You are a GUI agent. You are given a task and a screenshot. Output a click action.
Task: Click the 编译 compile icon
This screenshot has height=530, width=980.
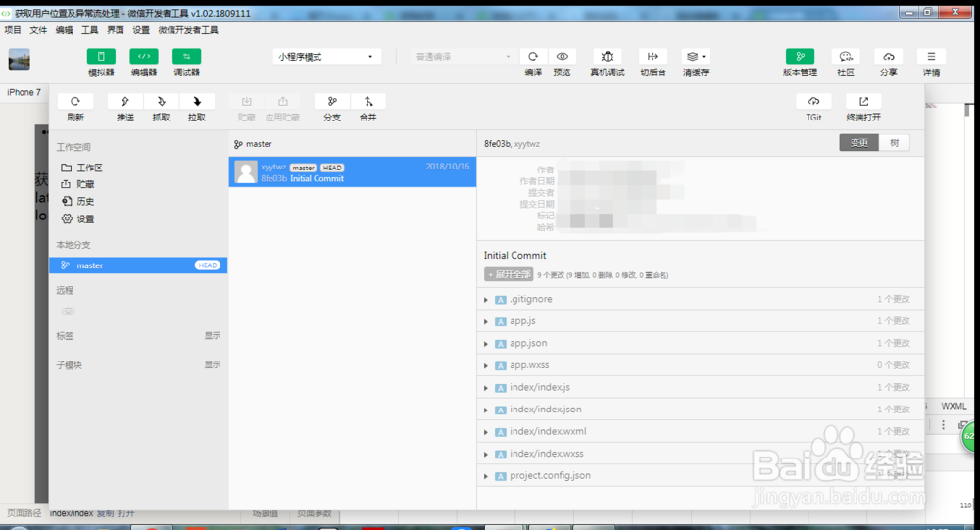pos(533,56)
